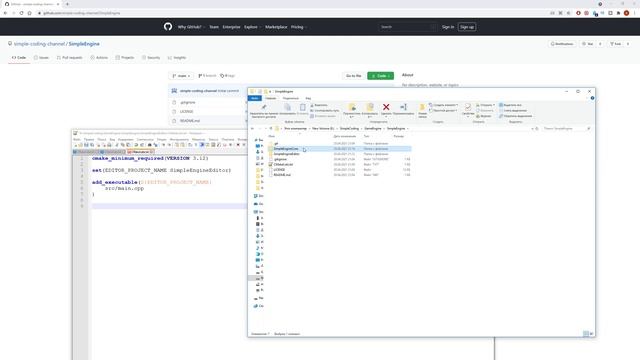The width and height of the screenshot is (640, 360).
Task: Select the SimpleEngineEditor folder in Explorer
Action: click(287, 154)
